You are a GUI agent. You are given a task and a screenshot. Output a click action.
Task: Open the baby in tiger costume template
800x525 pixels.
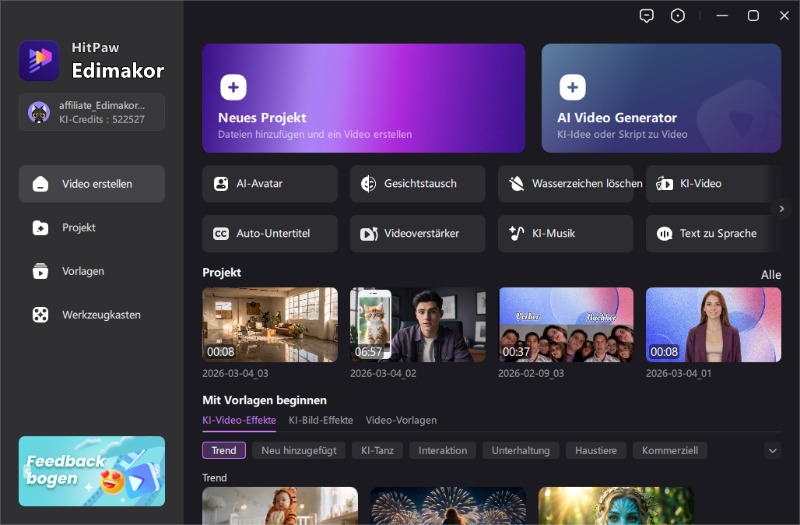tap(280, 506)
